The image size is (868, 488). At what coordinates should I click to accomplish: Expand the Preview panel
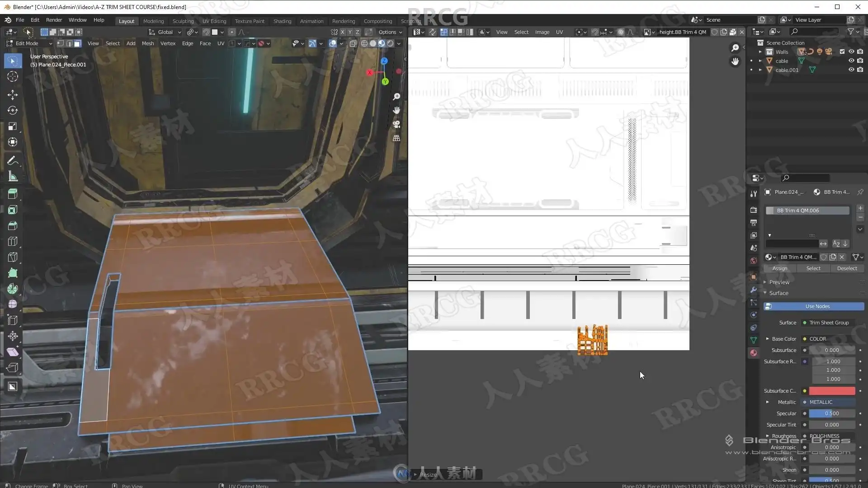tap(779, 282)
